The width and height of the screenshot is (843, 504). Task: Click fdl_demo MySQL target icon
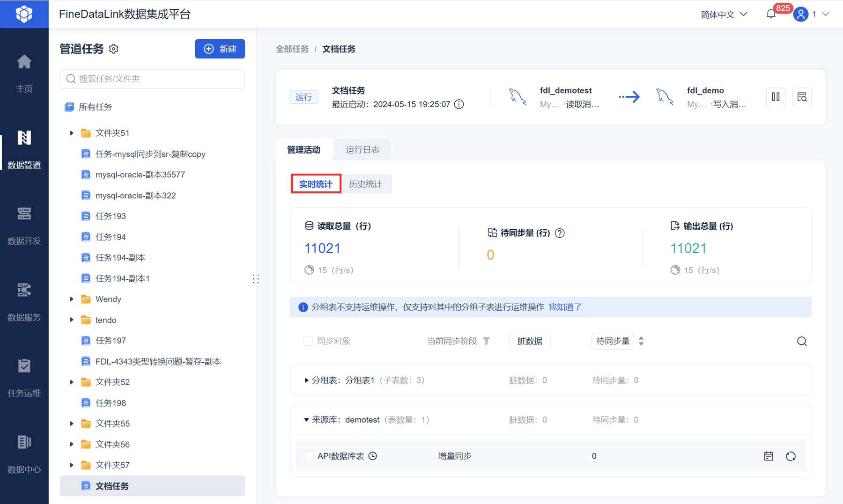coord(665,97)
